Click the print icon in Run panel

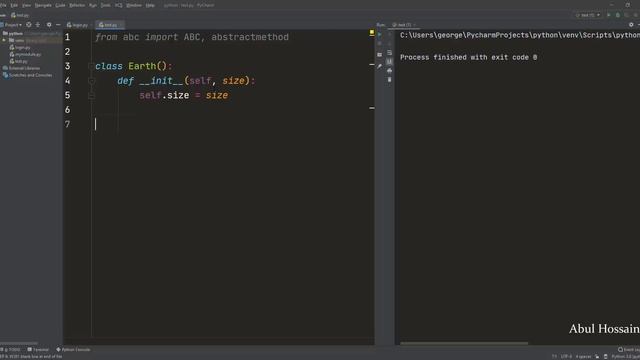click(389, 71)
